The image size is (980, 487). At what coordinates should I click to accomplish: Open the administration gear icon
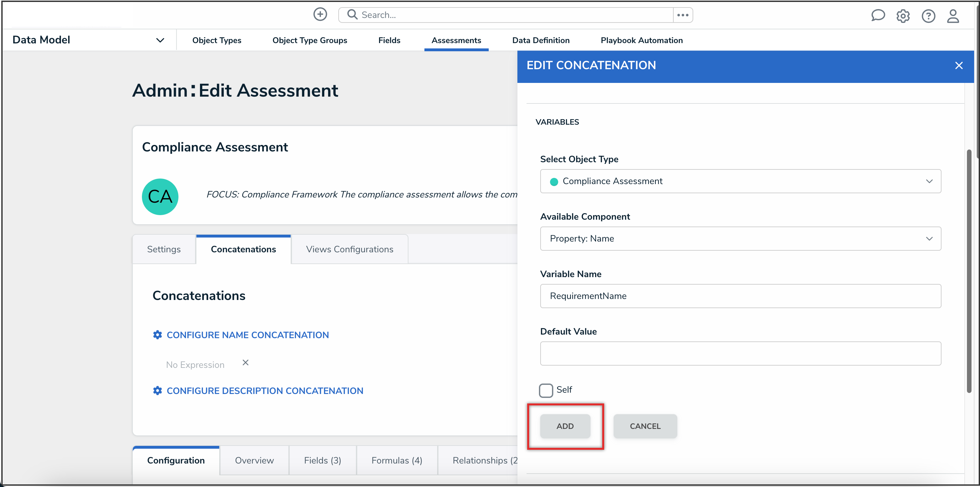903,16
